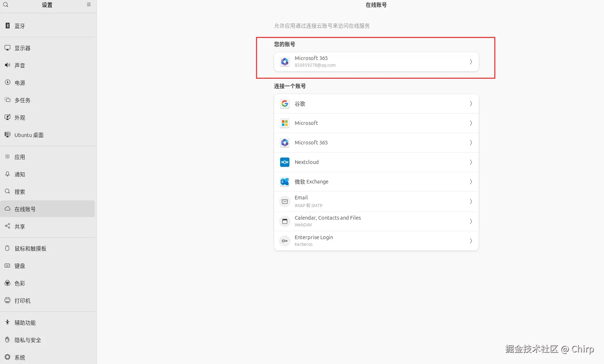Click the Enterprise Login key icon
604x364 pixels.
coord(285,241)
